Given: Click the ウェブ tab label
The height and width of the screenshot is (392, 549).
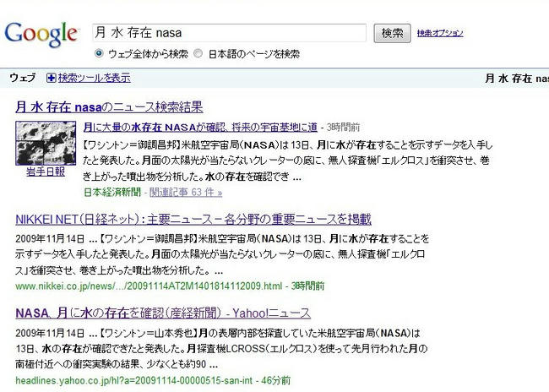Looking at the screenshot, I should coord(23,78).
